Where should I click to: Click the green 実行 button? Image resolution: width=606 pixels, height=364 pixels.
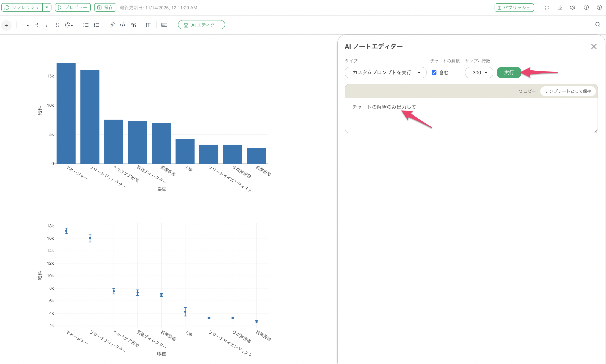click(509, 73)
